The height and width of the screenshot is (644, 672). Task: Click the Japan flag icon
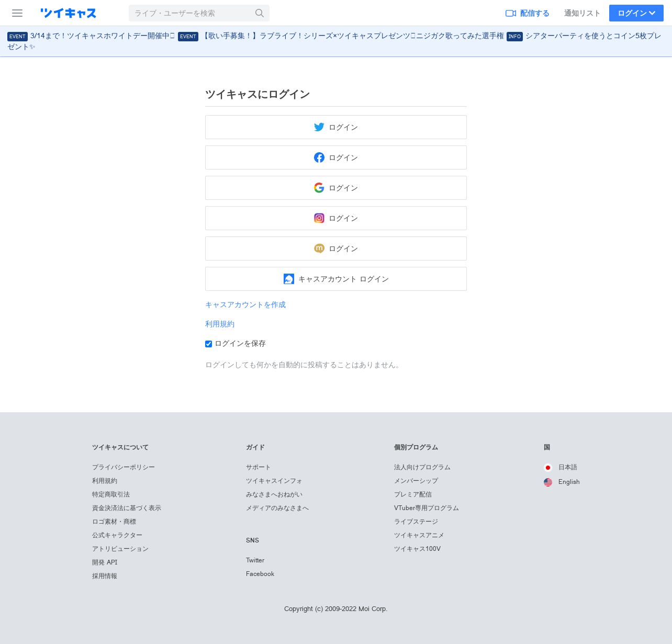click(548, 468)
